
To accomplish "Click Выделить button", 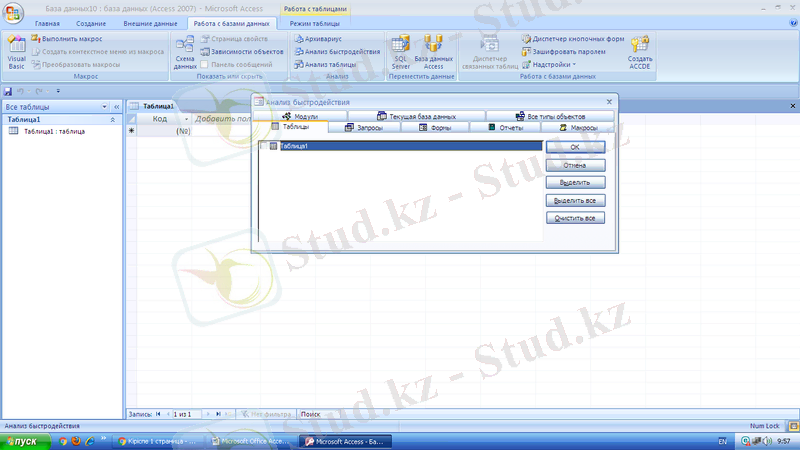I will pyautogui.click(x=575, y=182).
